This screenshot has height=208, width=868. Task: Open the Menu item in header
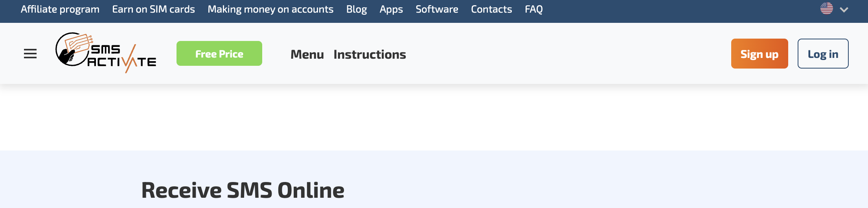[307, 54]
